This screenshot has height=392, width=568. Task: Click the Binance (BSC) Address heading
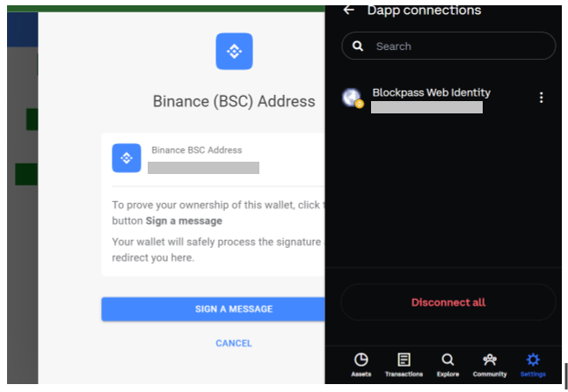(x=234, y=101)
